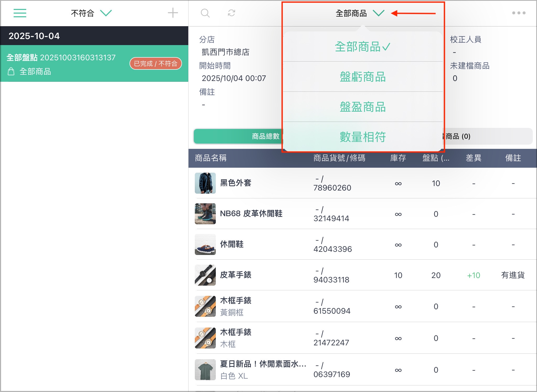Click stocktake count 20 for 皮革手錶

coord(436,275)
